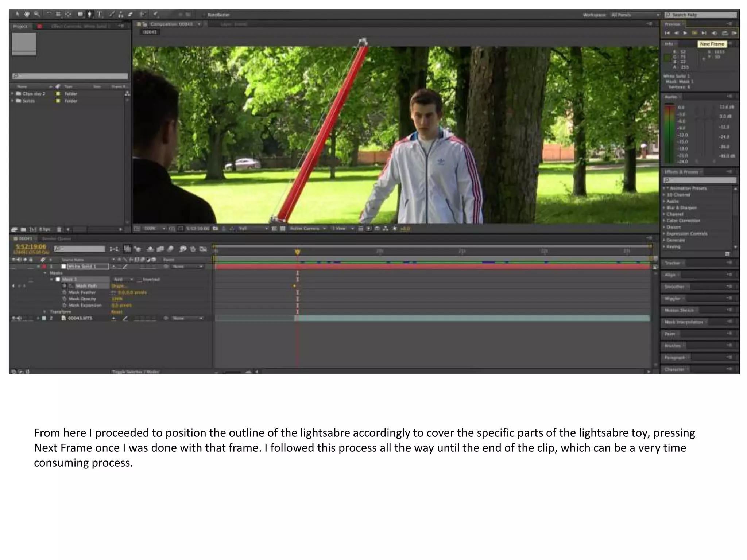Select the Puppet Pin tool
The width and height of the screenshot is (747, 560).
pyautogui.click(x=156, y=14)
